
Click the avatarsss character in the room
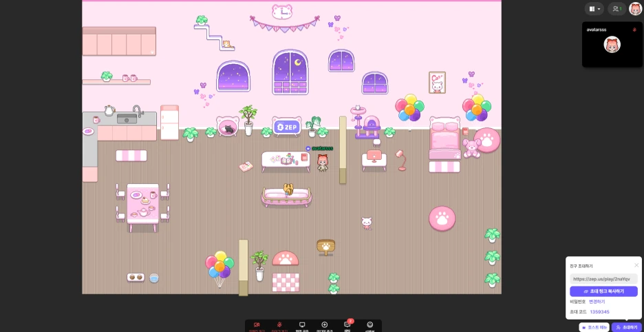click(x=323, y=163)
